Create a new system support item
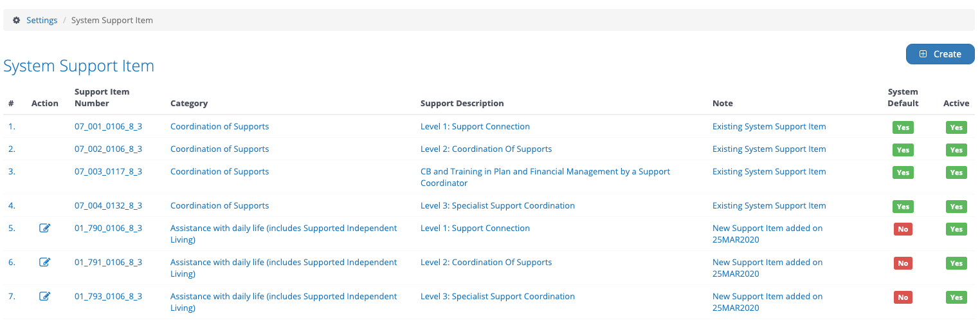980x325 pixels. point(940,54)
